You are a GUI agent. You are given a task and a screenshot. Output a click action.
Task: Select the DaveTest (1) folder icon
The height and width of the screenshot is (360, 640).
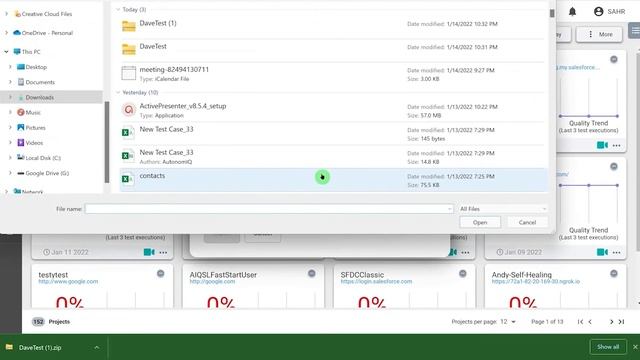pyautogui.click(x=129, y=27)
